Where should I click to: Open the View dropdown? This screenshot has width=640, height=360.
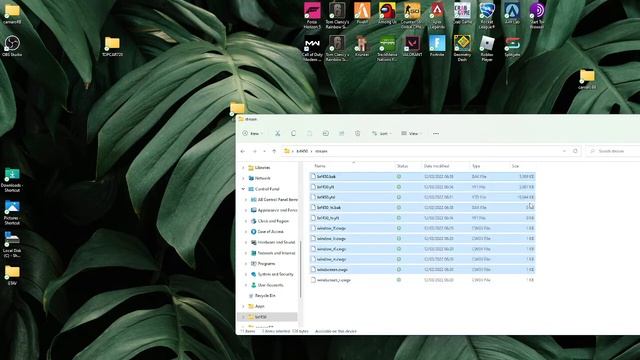coord(411,133)
